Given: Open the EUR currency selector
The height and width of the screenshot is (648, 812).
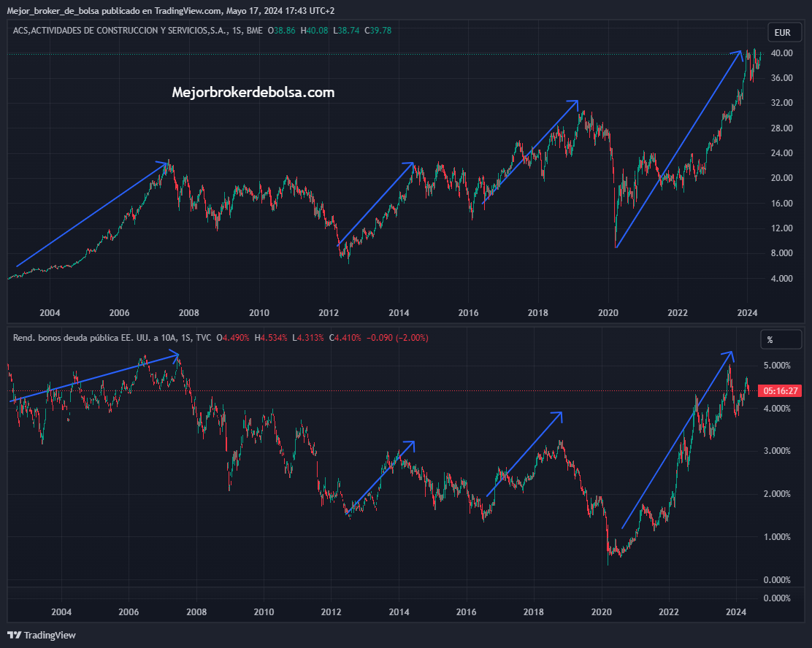Looking at the screenshot, I should tap(784, 33).
